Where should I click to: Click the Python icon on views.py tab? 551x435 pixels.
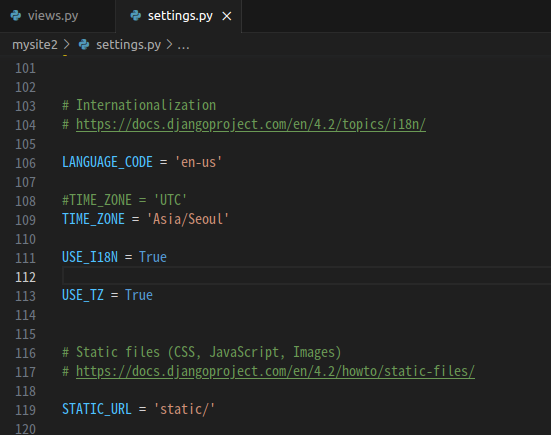coord(16,16)
